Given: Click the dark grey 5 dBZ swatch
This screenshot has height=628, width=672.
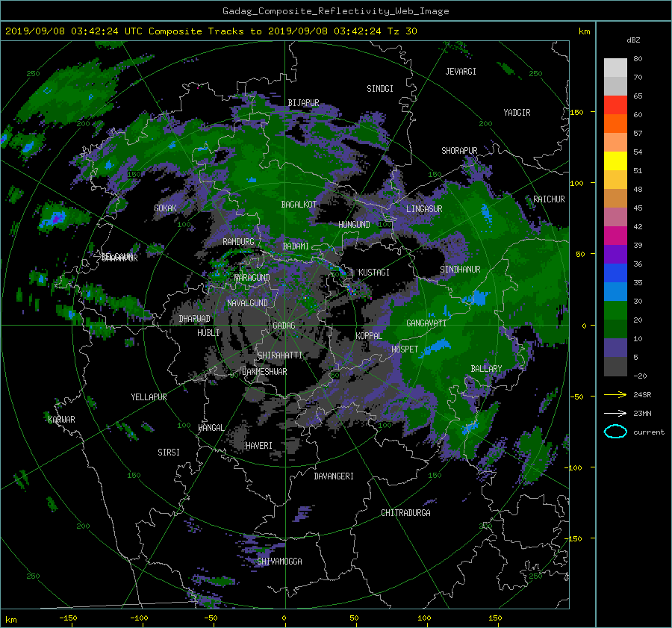Looking at the screenshot, I should tap(615, 367).
